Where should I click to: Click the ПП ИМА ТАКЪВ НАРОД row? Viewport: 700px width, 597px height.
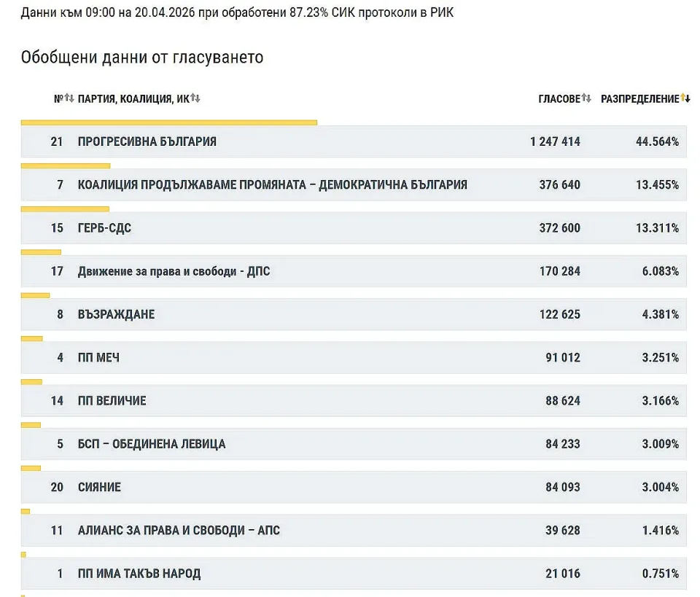(x=139, y=573)
